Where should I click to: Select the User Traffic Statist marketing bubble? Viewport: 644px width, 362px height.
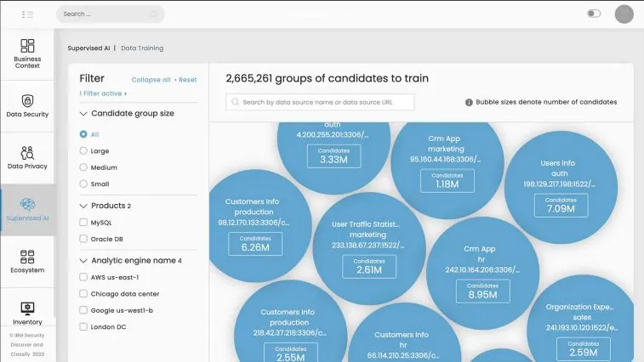coord(369,249)
